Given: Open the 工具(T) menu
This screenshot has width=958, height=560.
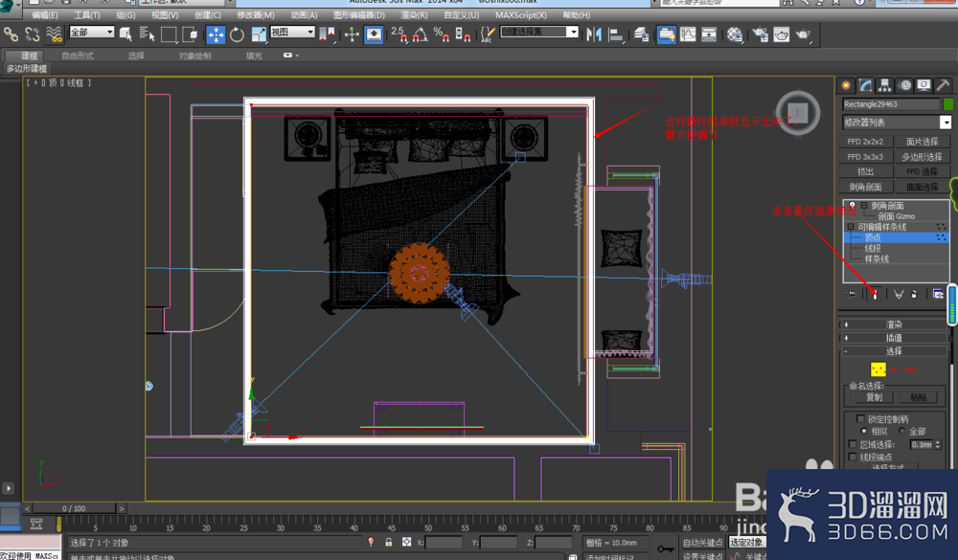Looking at the screenshot, I should [87, 14].
